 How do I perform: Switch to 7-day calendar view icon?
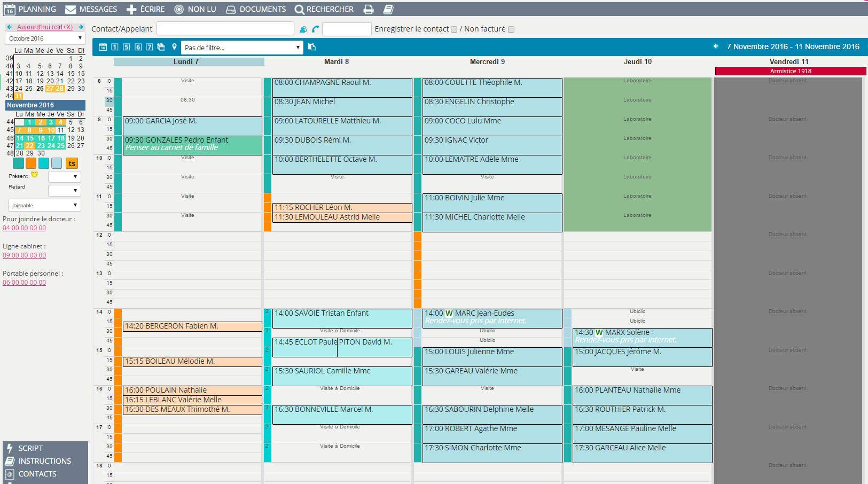point(150,47)
